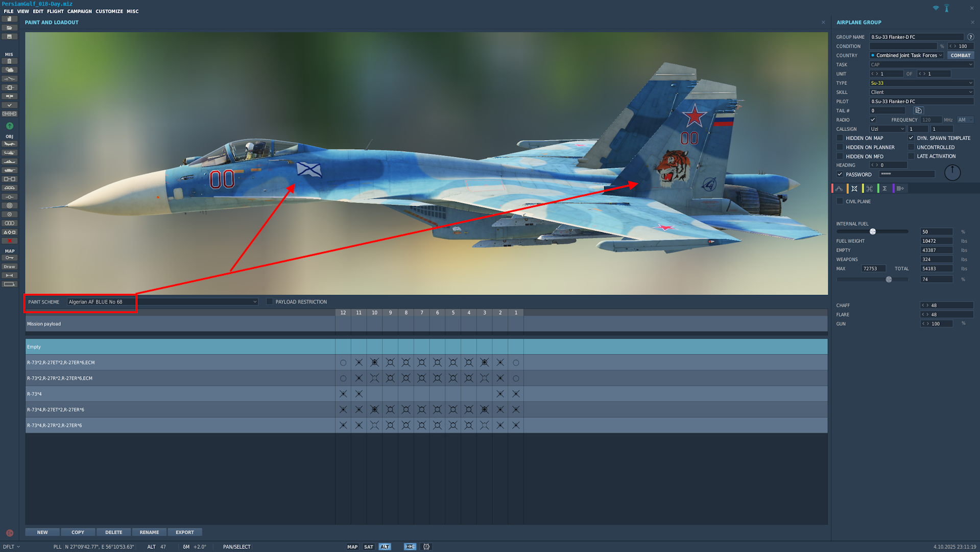Open the Draw tool
980x552 pixels.
[9, 267]
